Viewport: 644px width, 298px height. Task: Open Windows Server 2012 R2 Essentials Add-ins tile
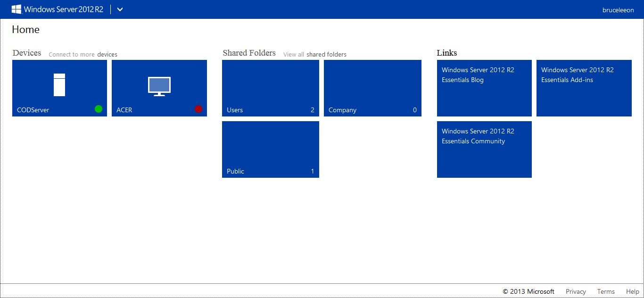point(584,88)
